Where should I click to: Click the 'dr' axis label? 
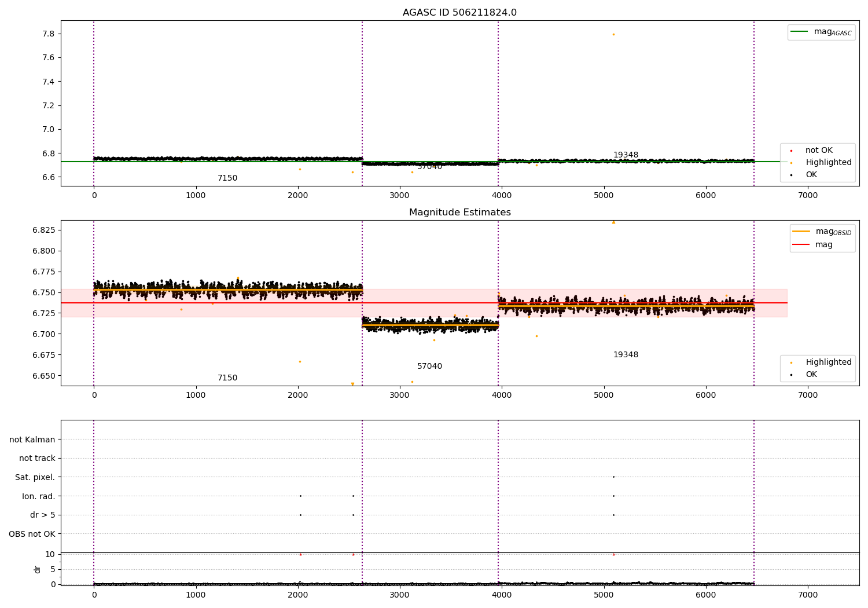[x=37, y=569]
